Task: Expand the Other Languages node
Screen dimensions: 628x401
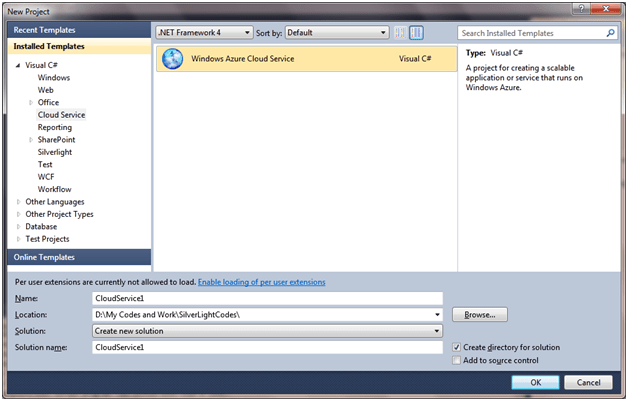Action: click(17, 201)
